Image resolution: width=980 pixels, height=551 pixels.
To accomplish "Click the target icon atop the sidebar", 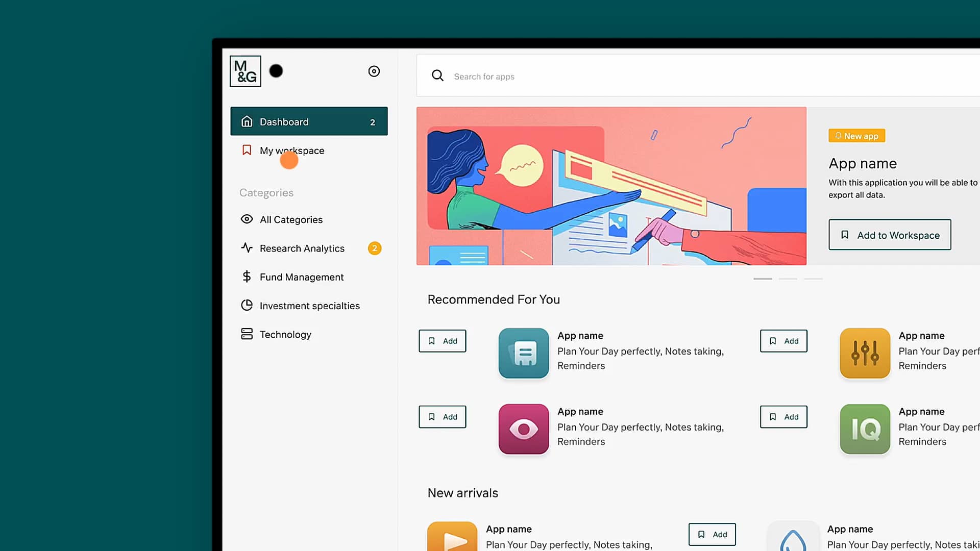I will [374, 71].
